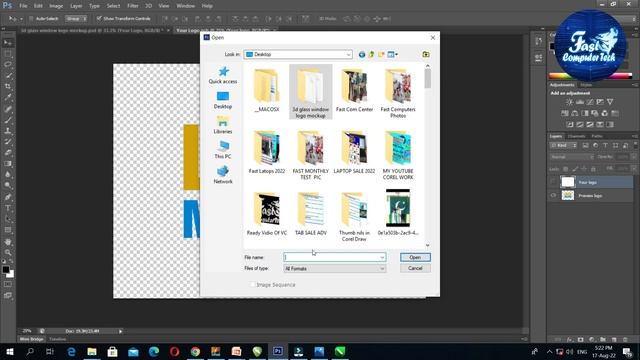This screenshot has width=640, height=360.
Task: Open the Window menu
Action: (x=186, y=6)
